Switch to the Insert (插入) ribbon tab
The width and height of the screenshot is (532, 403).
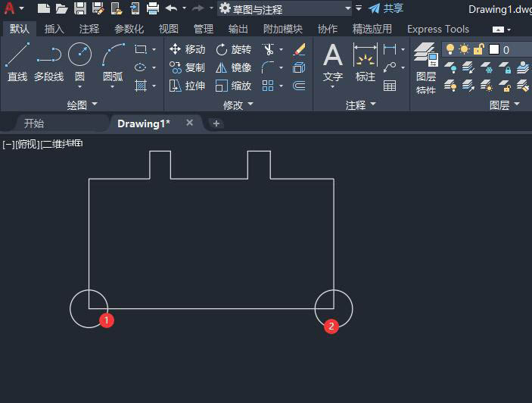coord(54,30)
